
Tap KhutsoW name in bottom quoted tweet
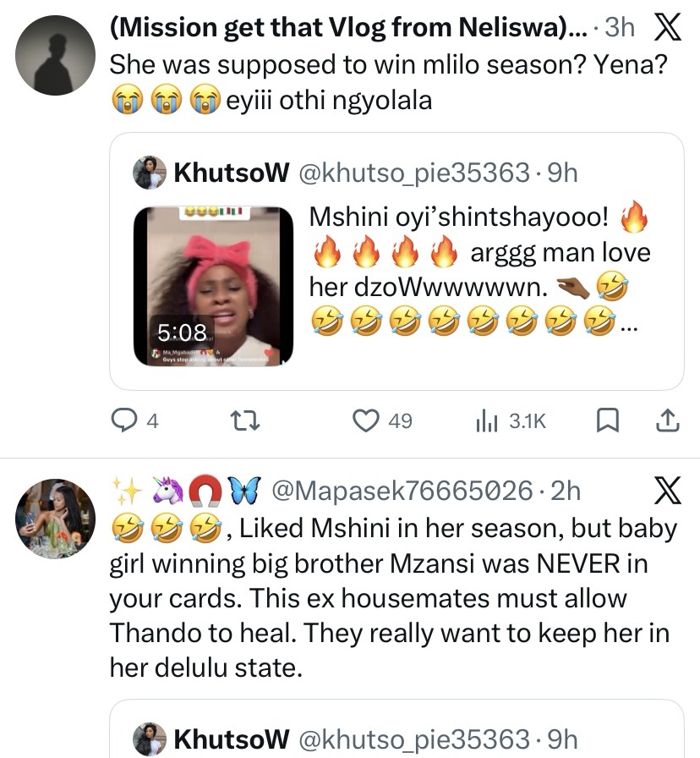[232, 739]
